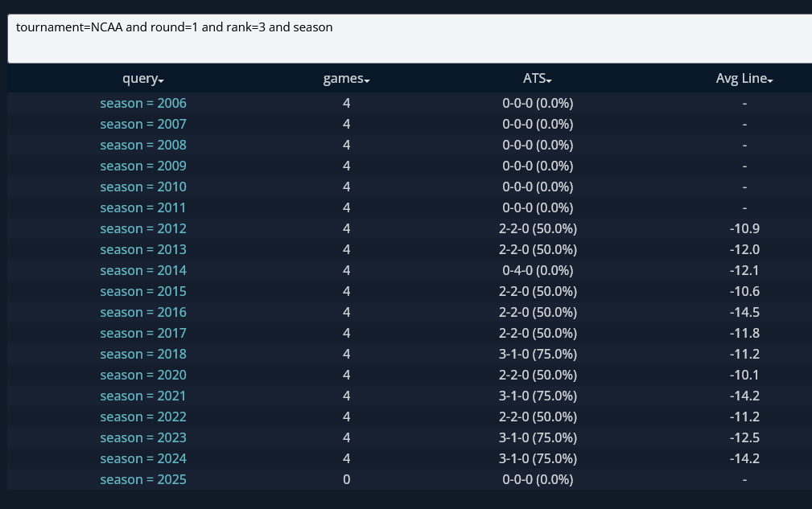This screenshot has width=812, height=509.
Task: Select the ATS record for season 2016
Action: 538,313
